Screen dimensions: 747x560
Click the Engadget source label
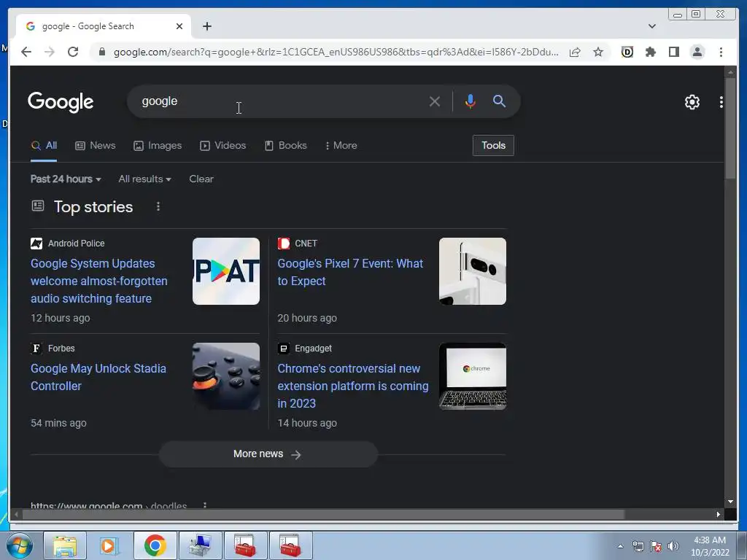(x=313, y=349)
